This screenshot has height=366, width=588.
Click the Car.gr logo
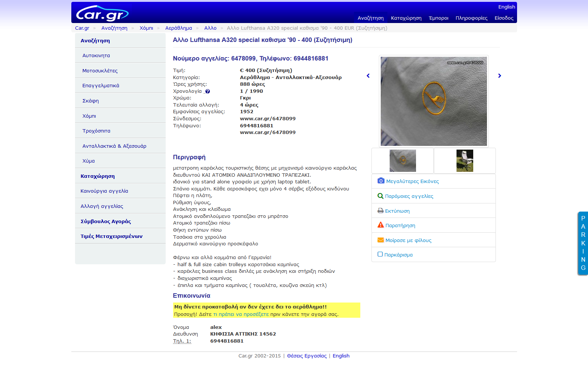(x=102, y=13)
